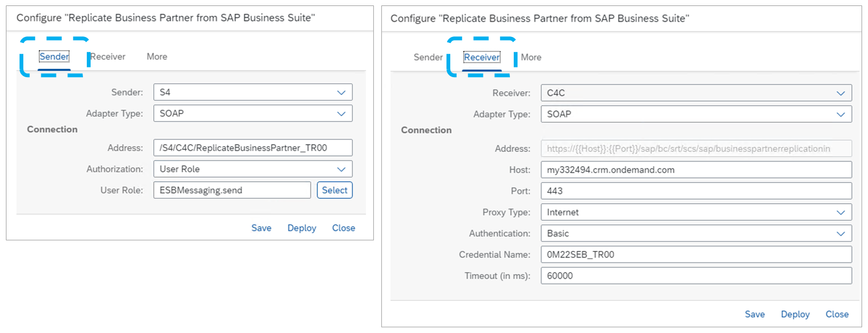Viewport: 868px width, 333px height.
Task: Click the Host field my332494.crm.ondemand.com
Action: 696,170
